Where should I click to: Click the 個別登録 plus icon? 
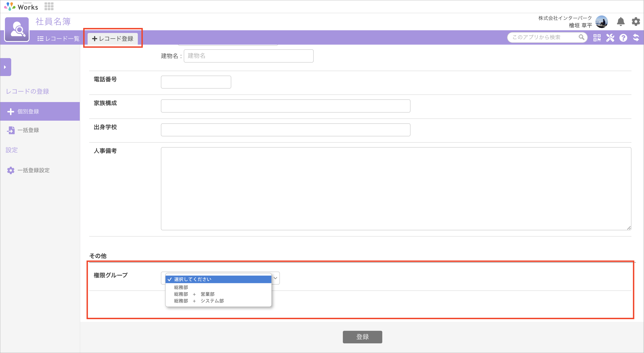(x=11, y=112)
